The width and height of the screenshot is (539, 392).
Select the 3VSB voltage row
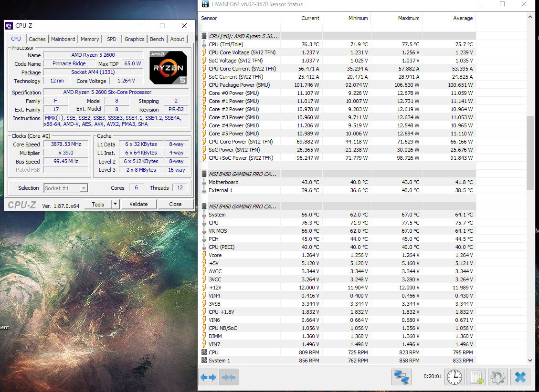pyautogui.click(x=337, y=304)
